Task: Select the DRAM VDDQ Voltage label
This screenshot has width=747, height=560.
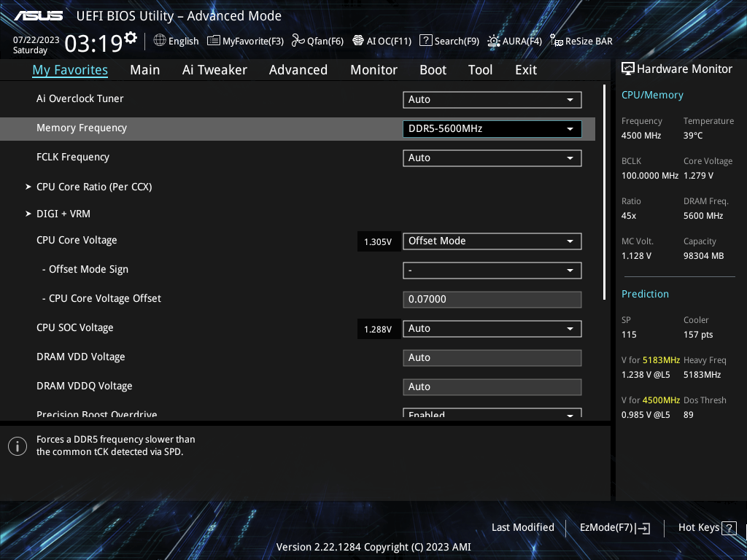Action: [85, 386]
